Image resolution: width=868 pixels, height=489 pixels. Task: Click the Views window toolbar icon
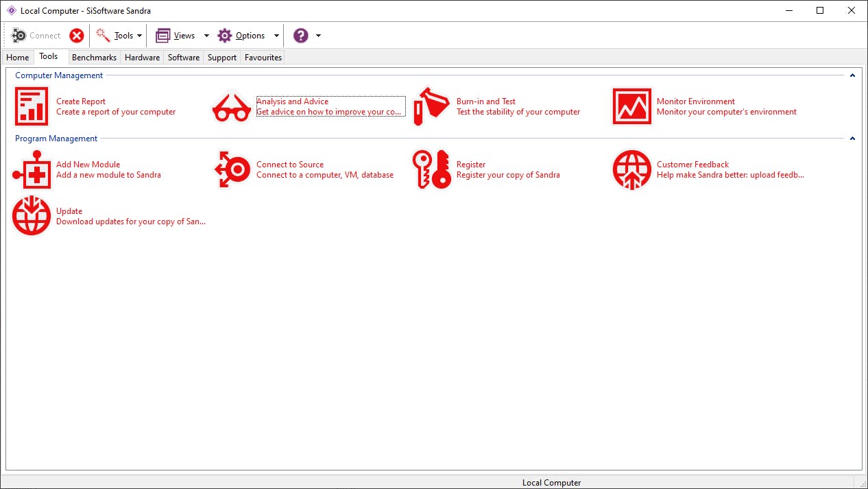click(162, 36)
